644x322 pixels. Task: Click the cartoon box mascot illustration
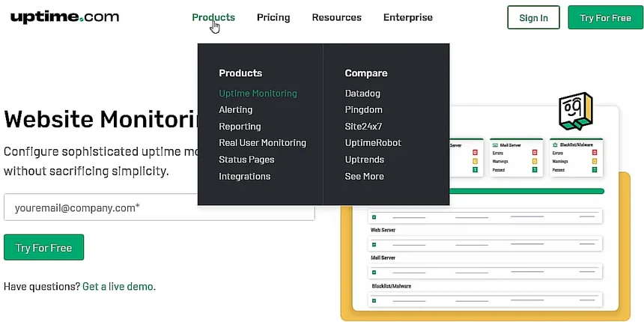click(x=576, y=111)
